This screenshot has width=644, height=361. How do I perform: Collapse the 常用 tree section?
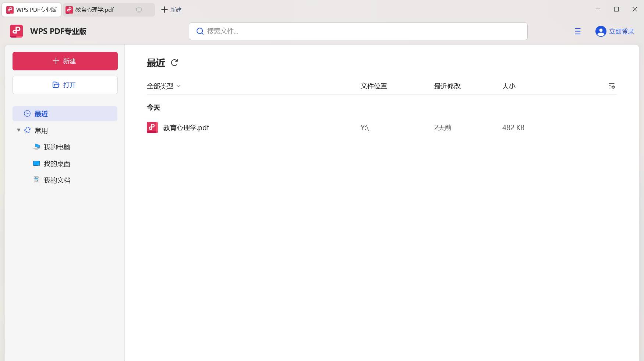click(19, 130)
